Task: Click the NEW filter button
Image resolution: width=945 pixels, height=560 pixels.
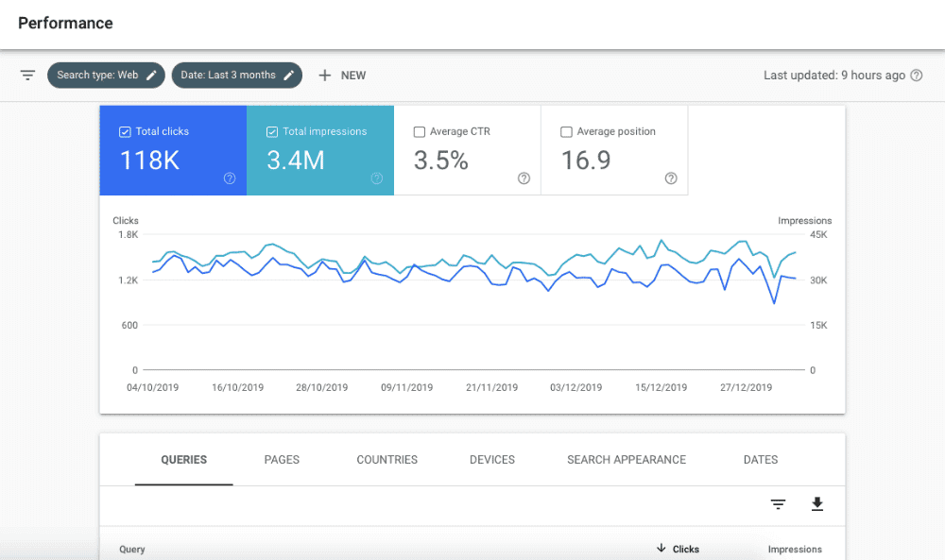Action: tap(342, 76)
